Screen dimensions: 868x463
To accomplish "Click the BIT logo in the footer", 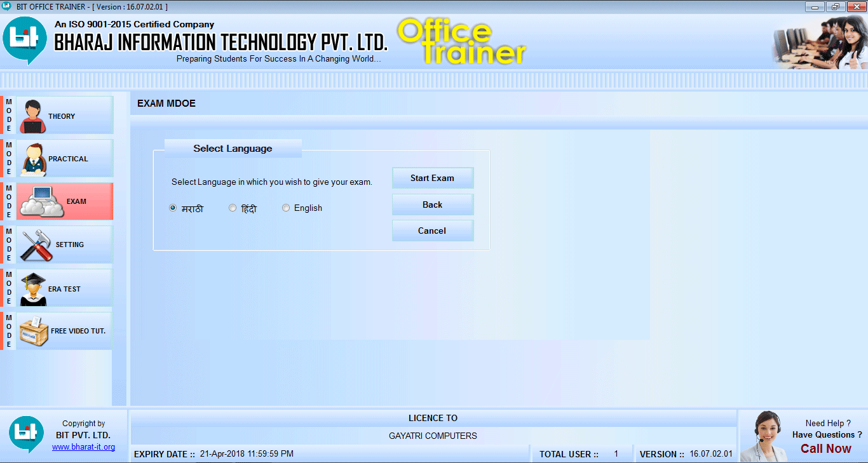I will pyautogui.click(x=26, y=435).
